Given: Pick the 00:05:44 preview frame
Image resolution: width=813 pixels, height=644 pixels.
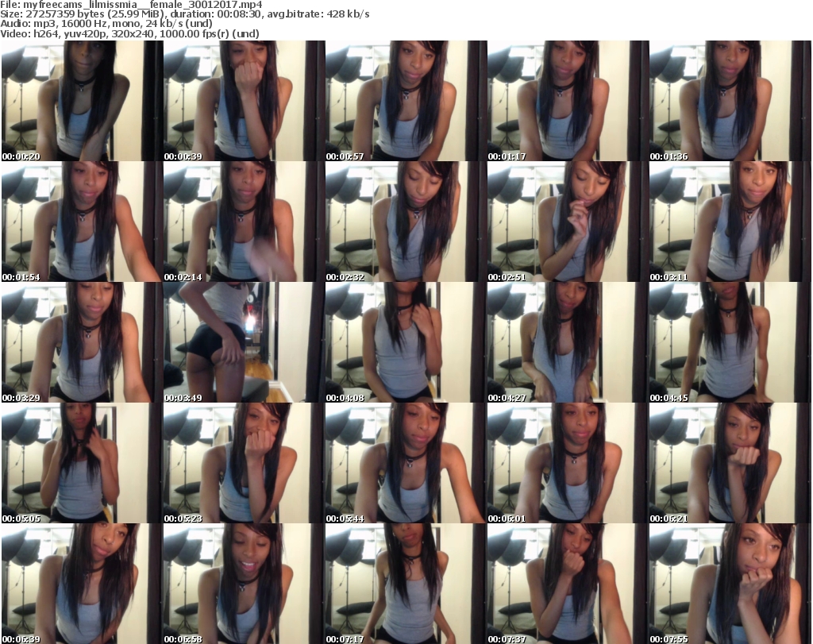Looking at the screenshot, I should (x=406, y=463).
